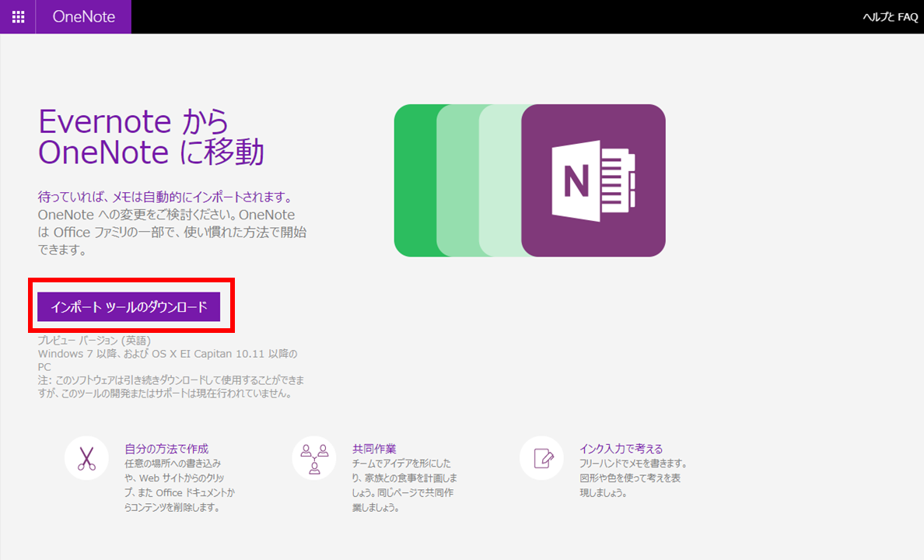Click the チームでアイデアを形にした description text
Viewport: 924px width, 560px height.
click(405, 485)
